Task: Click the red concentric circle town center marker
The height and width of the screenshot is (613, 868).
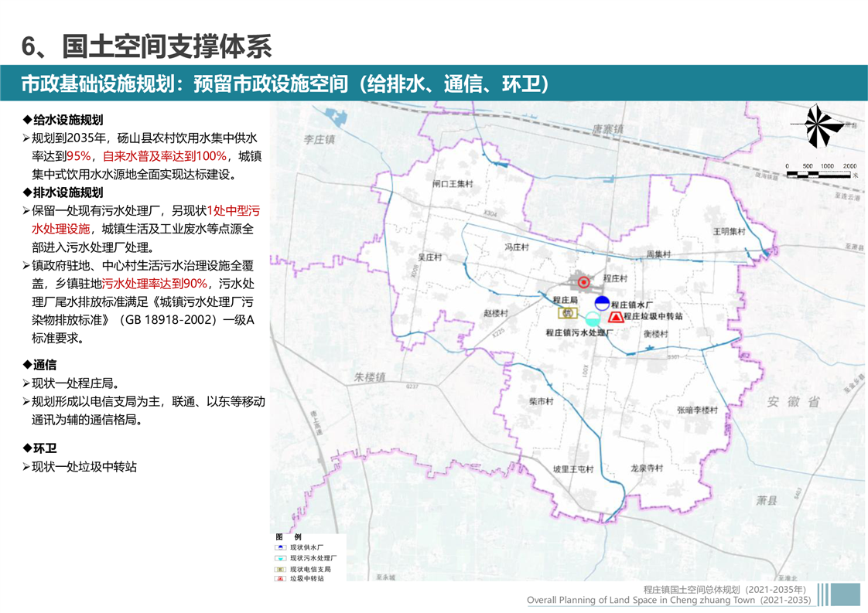Action: (583, 283)
